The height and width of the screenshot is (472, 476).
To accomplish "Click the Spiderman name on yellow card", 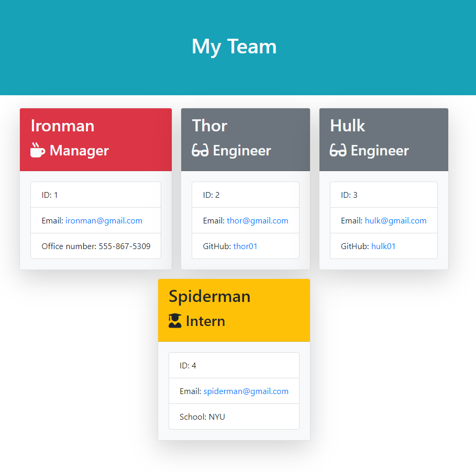I will (x=209, y=296).
